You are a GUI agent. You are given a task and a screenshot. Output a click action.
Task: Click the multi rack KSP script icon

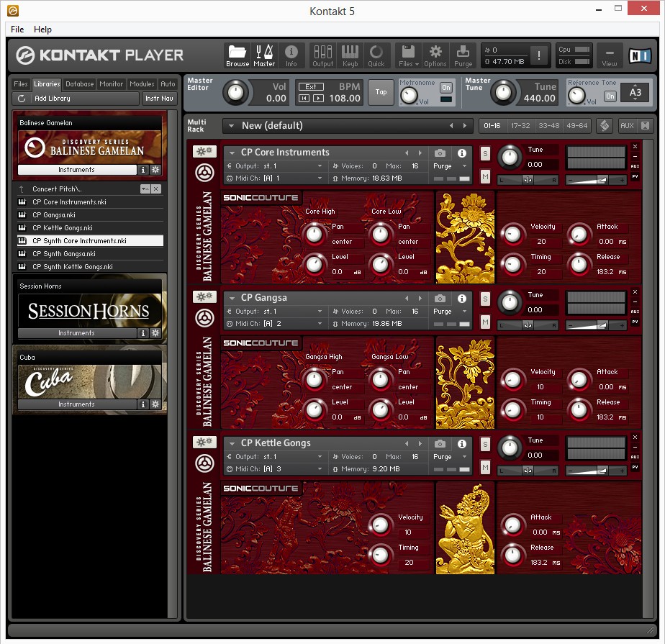point(605,125)
